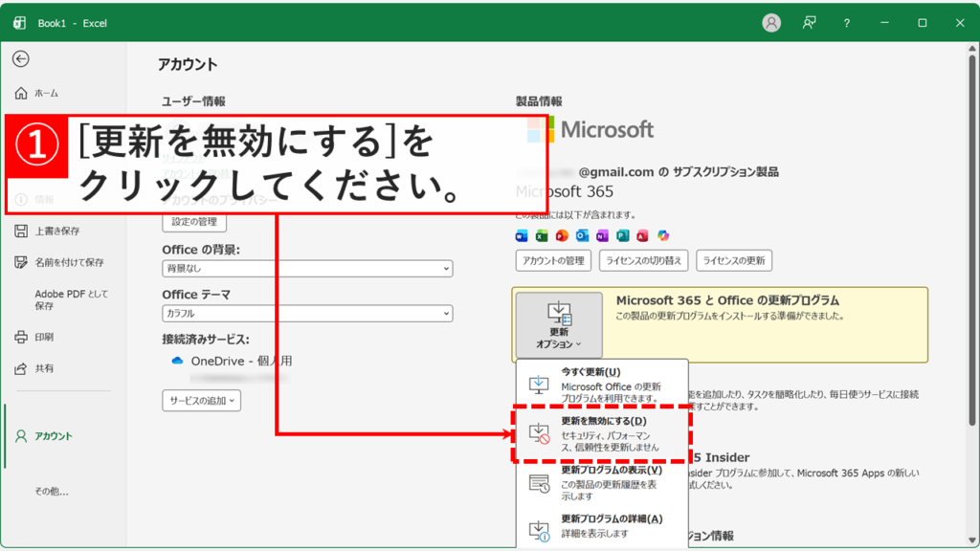This screenshot has width=980, height=551.
Task: Click the user account avatar in title bar
Action: tap(771, 23)
